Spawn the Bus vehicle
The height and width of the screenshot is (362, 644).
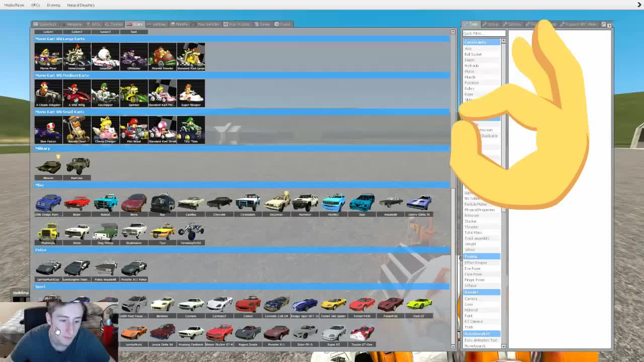163,203
